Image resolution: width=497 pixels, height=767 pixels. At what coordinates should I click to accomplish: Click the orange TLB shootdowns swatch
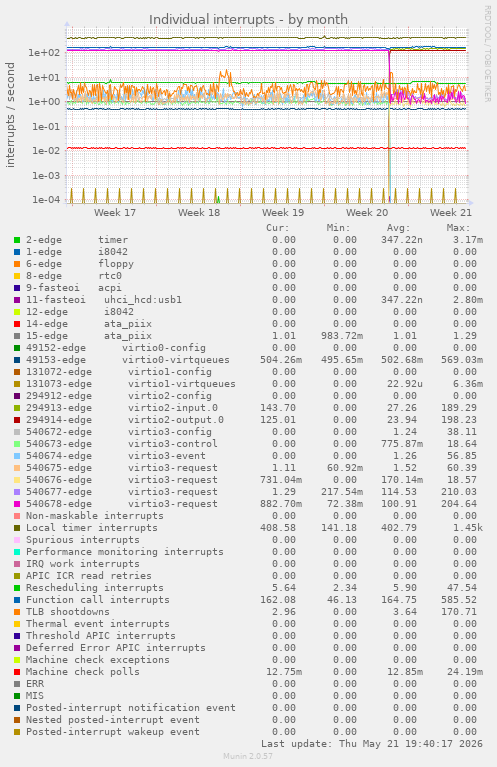pyautogui.click(x=17, y=611)
